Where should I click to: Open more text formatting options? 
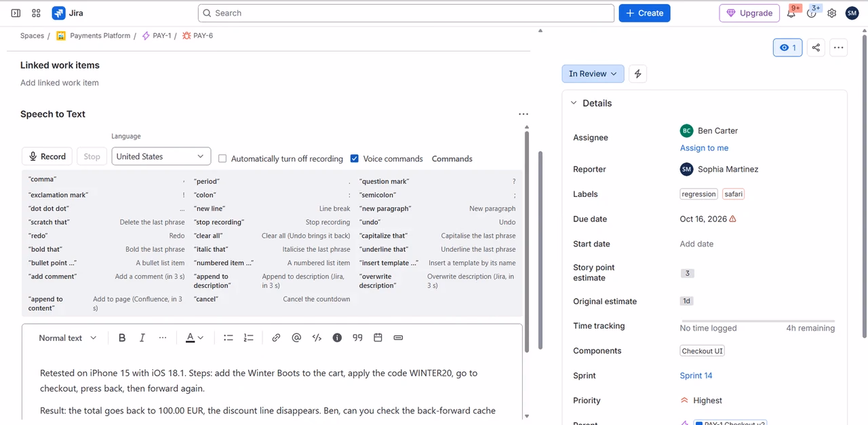tap(163, 337)
